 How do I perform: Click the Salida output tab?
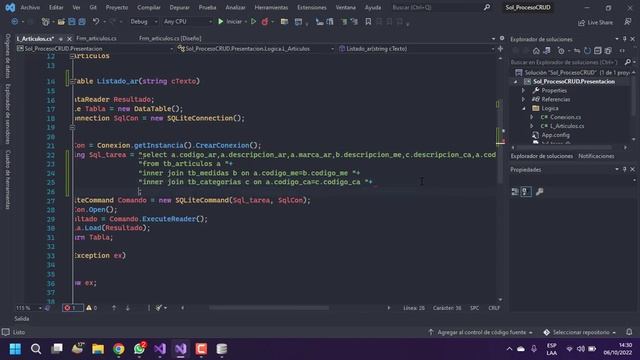22,318
